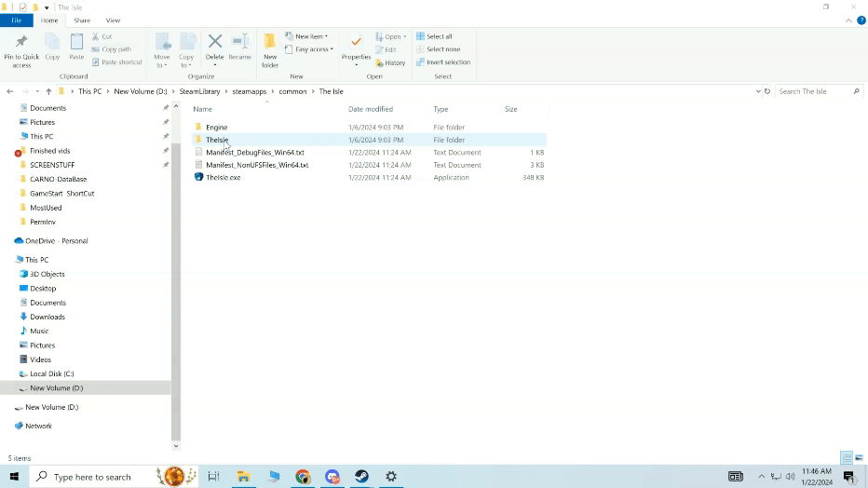Screen dimensions: 868x488
Task: Click the Properties checkmark icon
Action: click(356, 42)
